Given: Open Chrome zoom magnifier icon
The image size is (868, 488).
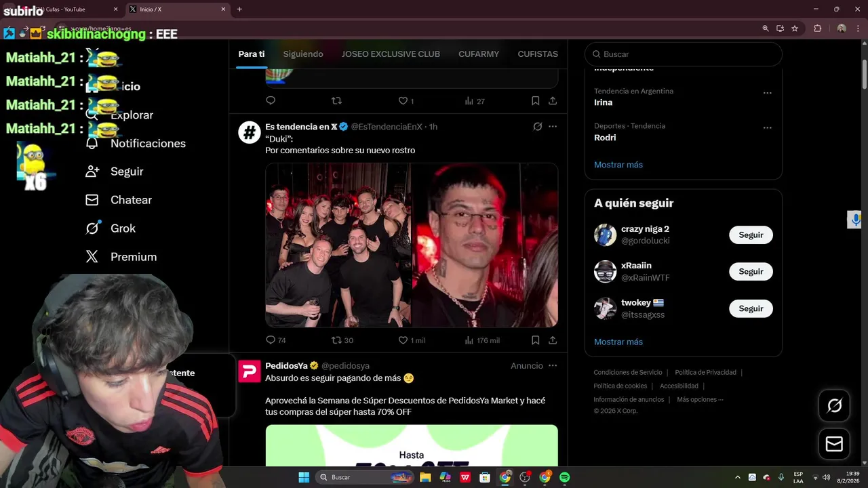Looking at the screenshot, I should [x=766, y=28].
